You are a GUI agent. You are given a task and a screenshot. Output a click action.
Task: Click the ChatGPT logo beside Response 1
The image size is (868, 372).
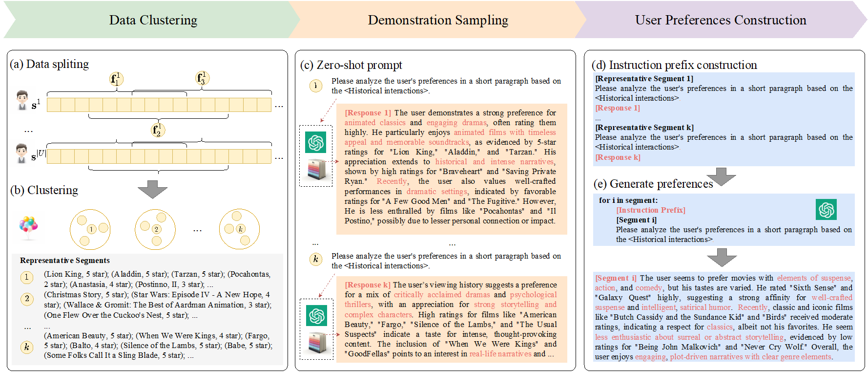(316, 142)
